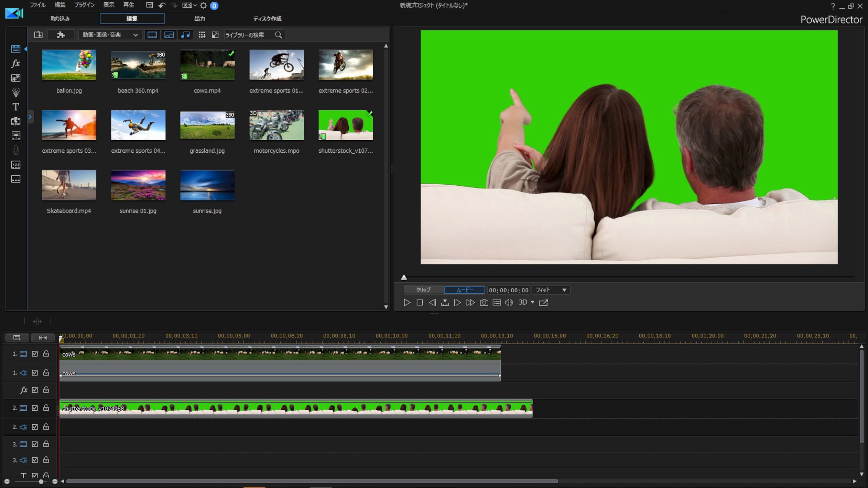Open the Particle Room in sidebar
This screenshot has width=868, height=488.
[x=16, y=92]
